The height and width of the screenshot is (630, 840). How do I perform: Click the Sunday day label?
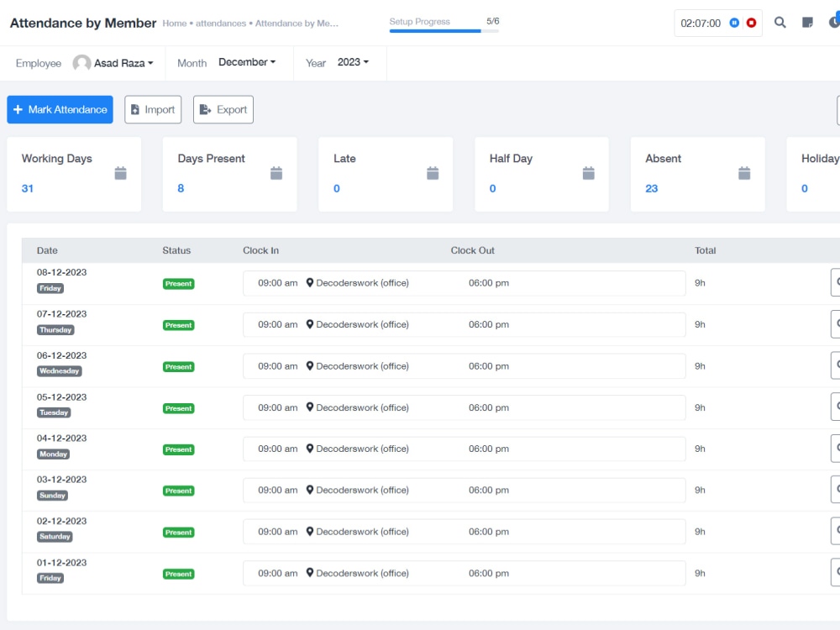pyautogui.click(x=52, y=496)
